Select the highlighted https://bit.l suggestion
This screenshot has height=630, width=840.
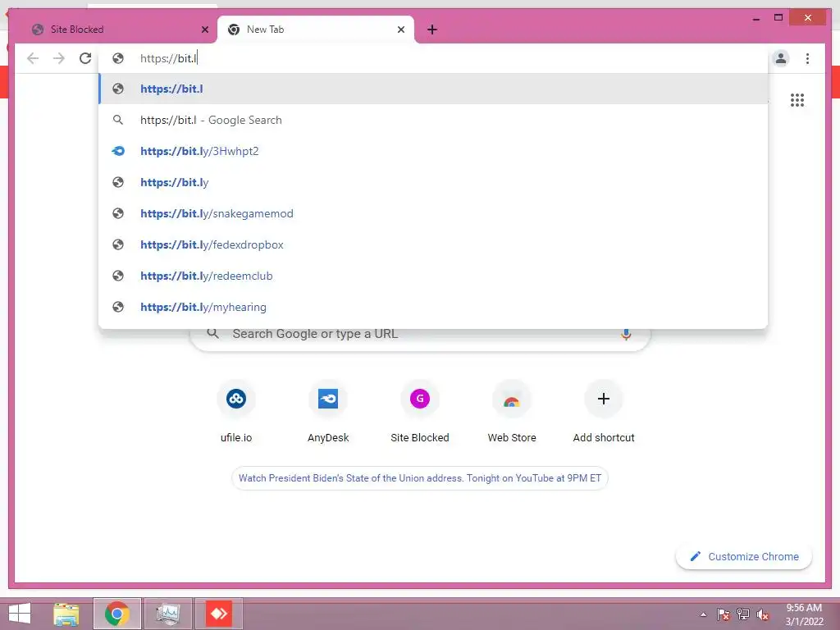[433, 89]
